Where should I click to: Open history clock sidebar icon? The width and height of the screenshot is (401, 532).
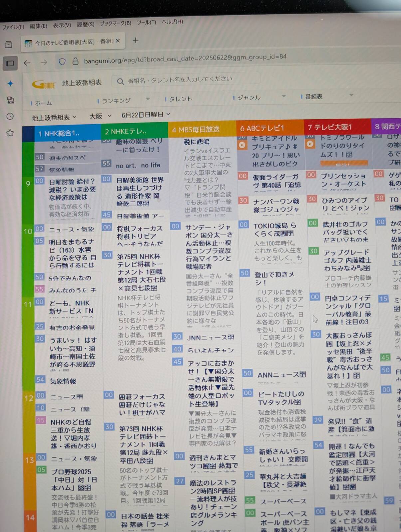(10, 116)
